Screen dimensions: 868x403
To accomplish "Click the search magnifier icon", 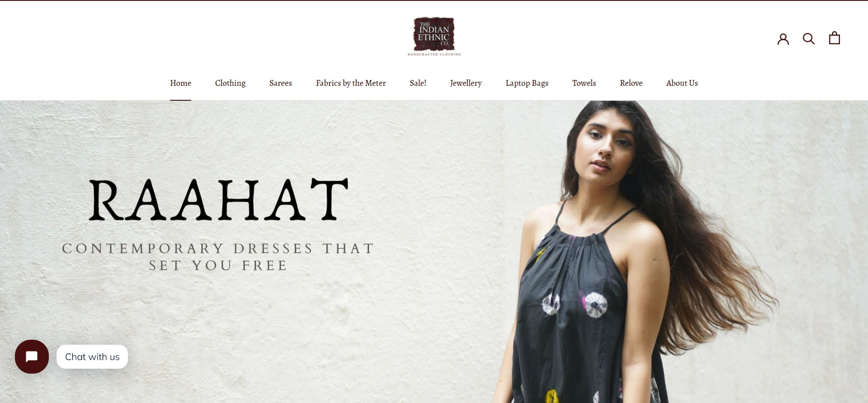I will (x=809, y=39).
